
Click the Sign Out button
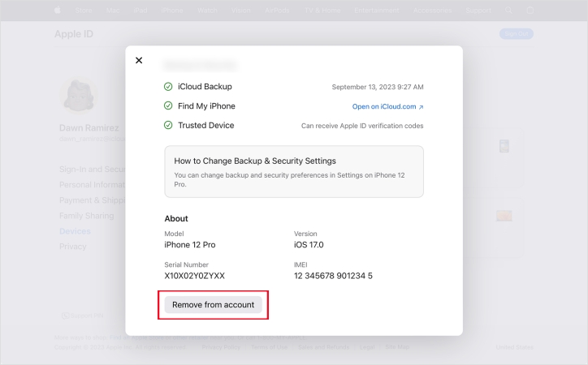pyautogui.click(x=517, y=34)
